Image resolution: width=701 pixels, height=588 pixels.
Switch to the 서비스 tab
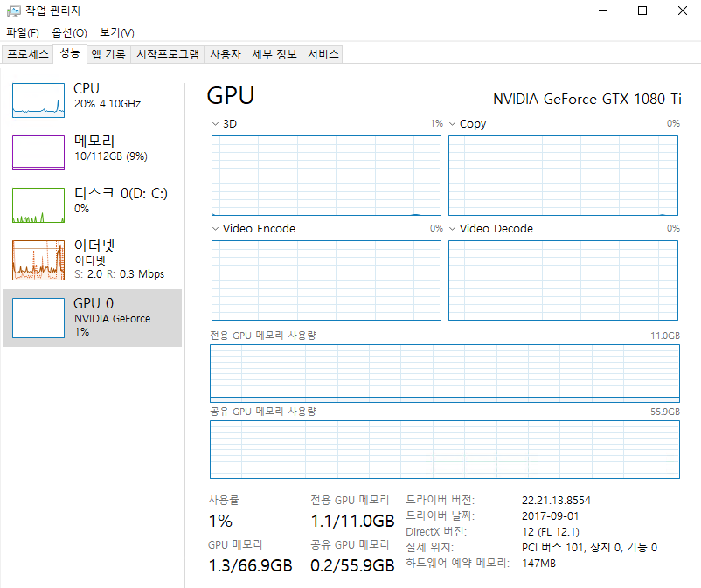[323, 54]
